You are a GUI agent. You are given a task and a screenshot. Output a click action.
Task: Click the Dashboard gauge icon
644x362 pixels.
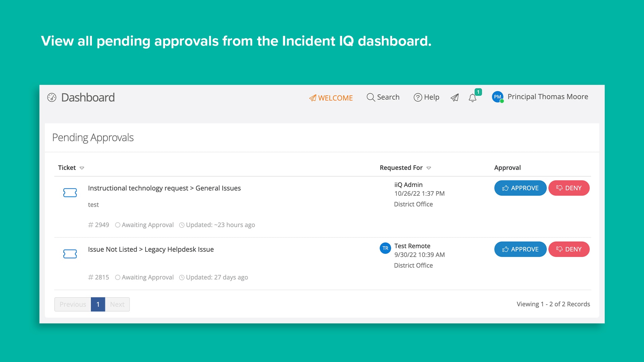52,98
